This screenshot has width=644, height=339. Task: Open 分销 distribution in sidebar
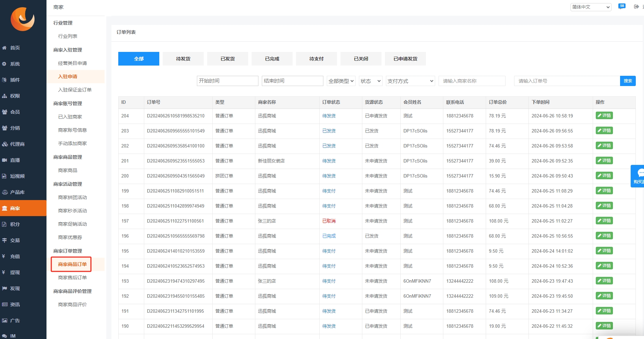point(23,128)
